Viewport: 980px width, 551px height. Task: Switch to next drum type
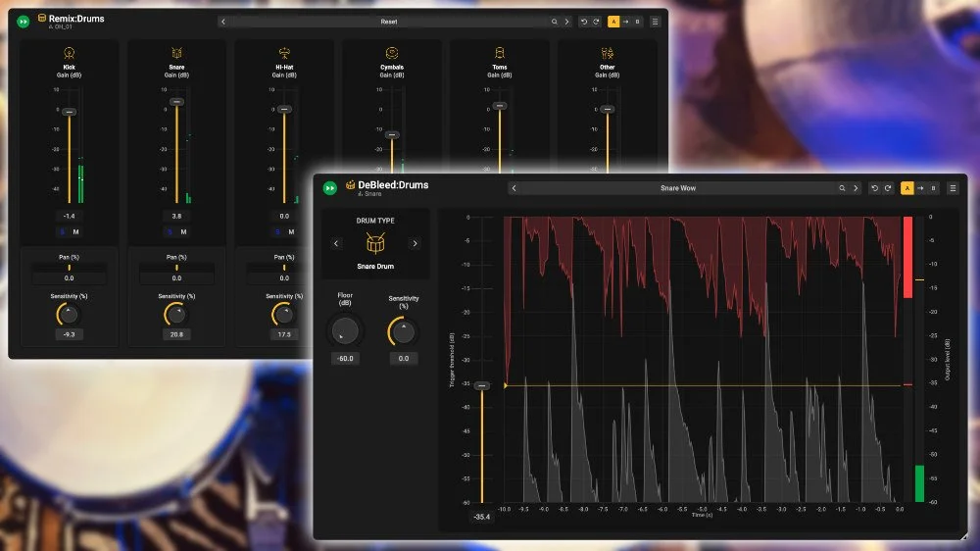pyautogui.click(x=415, y=243)
